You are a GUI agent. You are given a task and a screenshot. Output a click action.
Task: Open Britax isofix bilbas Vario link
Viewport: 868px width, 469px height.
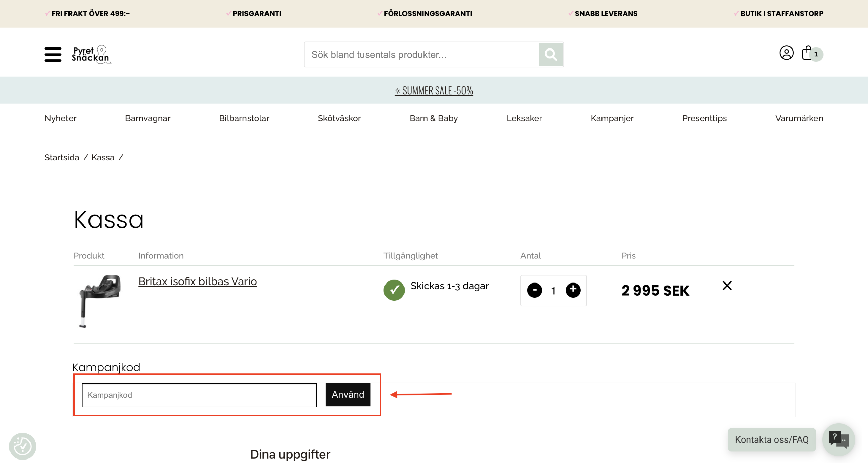pyautogui.click(x=198, y=281)
